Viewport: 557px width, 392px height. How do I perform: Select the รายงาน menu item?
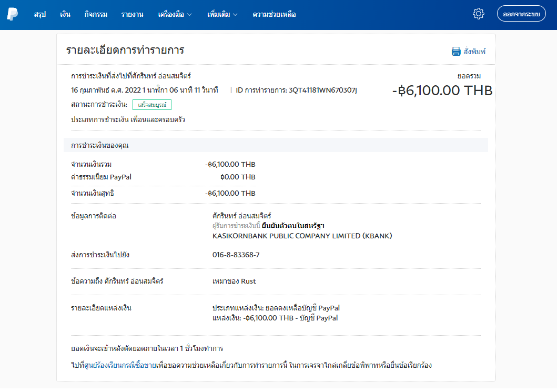(132, 15)
